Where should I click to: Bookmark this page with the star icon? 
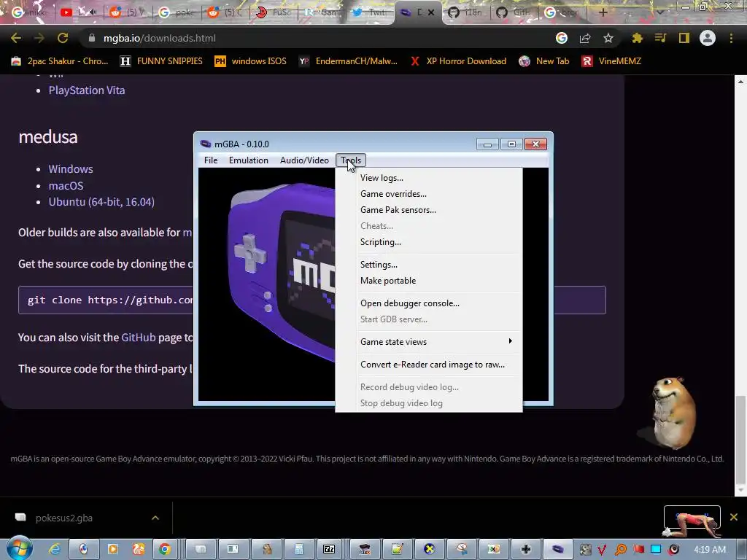click(608, 38)
